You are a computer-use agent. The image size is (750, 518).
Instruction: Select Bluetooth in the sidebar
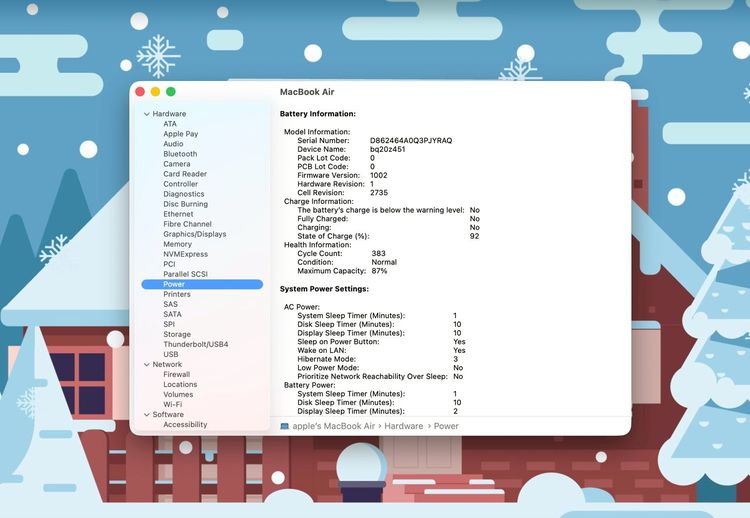tap(180, 154)
